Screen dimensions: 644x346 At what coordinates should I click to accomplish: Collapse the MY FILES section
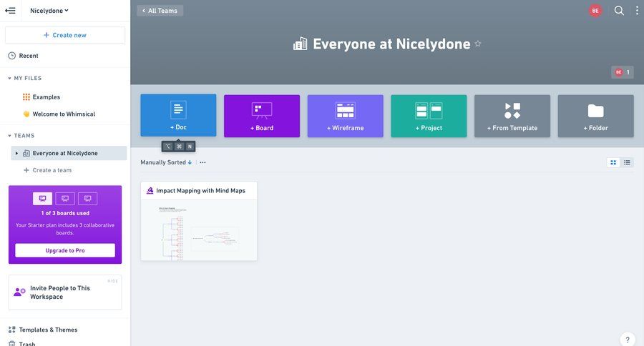pyautogui.click(x=9, y=78)
